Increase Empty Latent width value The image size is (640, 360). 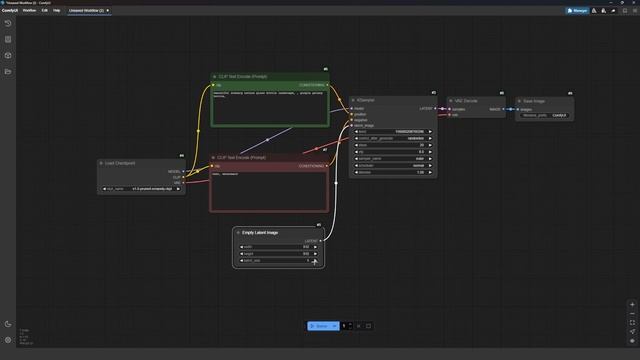pyautogui.click(x=315, y=247)
